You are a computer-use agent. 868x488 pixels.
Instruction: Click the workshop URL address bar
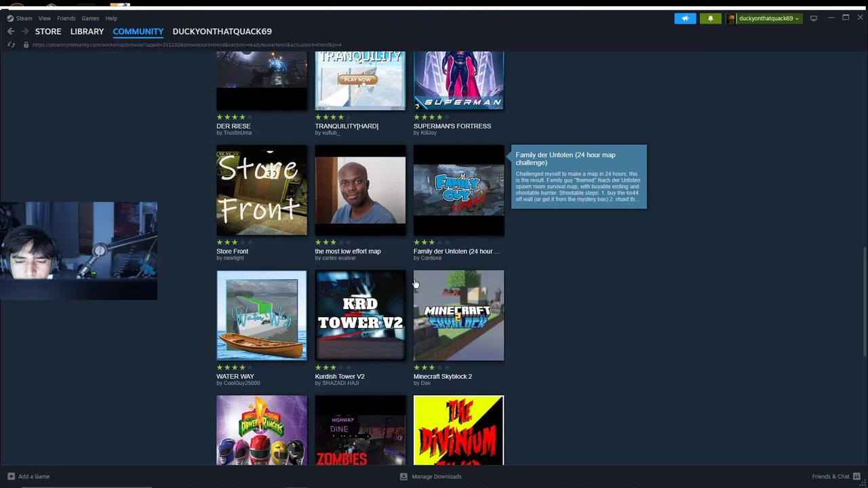pyautogui.click(x=186, y=45)
